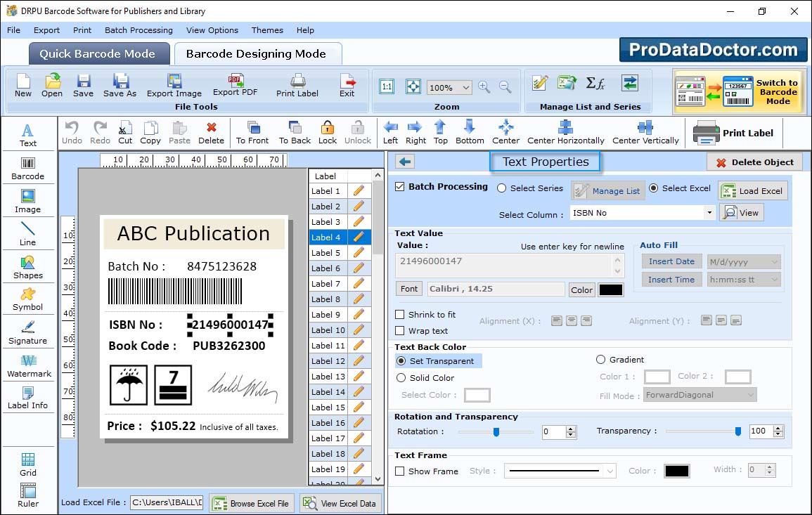Expand the zoom percentage dropdown
The width and height of the screenshot is (812, 515).
tap(466, 88)
